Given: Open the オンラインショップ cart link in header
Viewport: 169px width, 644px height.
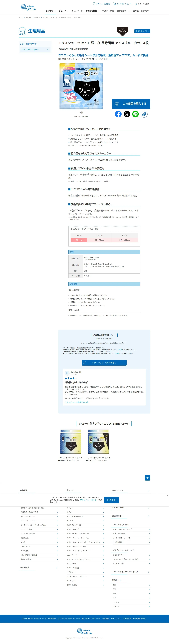Looking at the screenshot, I should (122, 4).
